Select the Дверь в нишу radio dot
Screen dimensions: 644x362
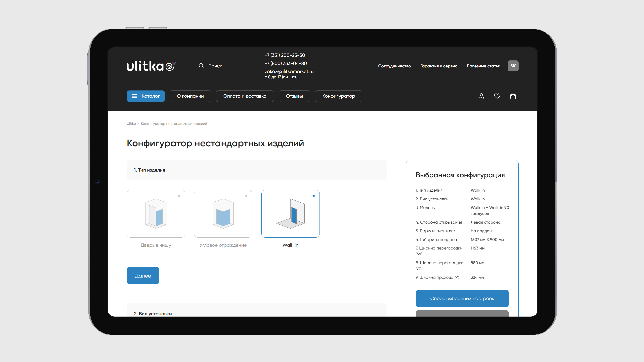pyautogui.click(x=179, y=196)
